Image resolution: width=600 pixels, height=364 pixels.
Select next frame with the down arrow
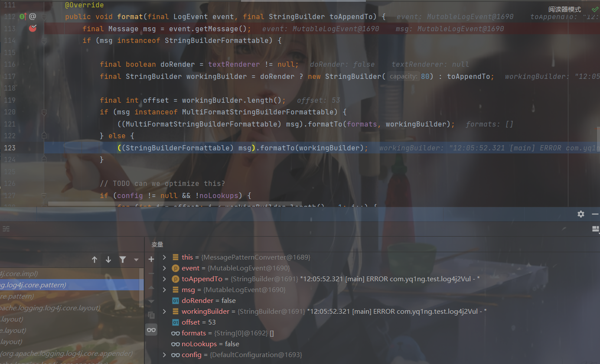tap(108, 260)
